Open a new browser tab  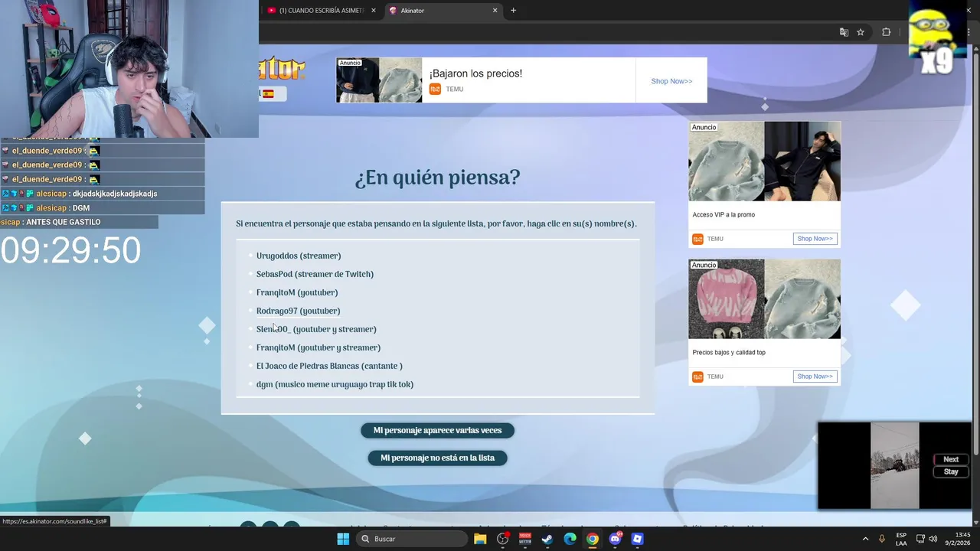point(513,11)
